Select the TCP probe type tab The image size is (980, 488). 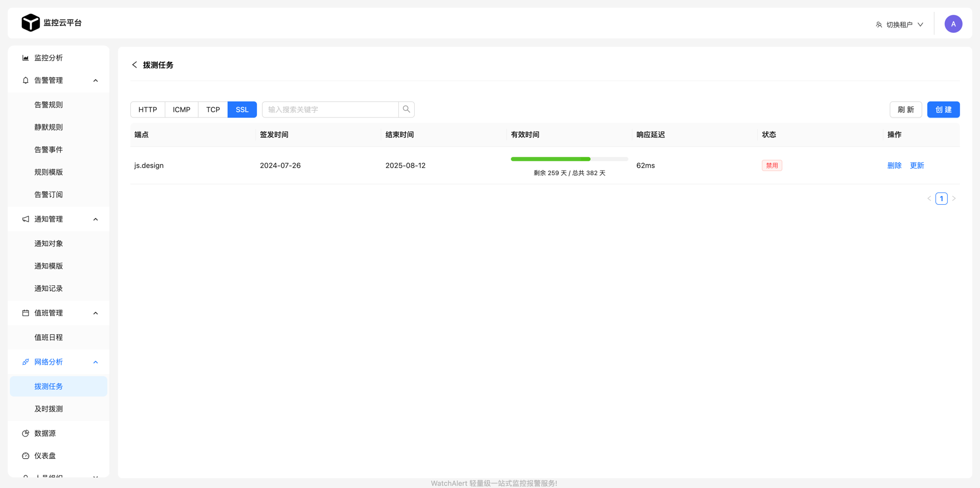[x=213, y=110]
